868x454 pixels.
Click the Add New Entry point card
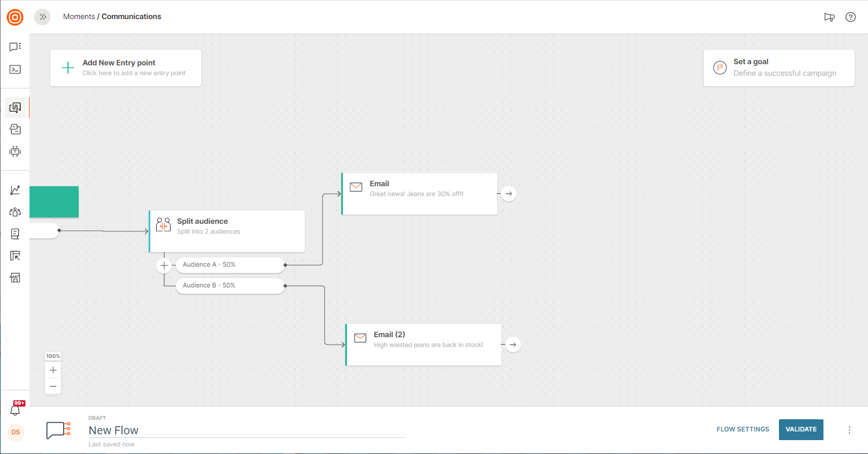coord(125,68)
